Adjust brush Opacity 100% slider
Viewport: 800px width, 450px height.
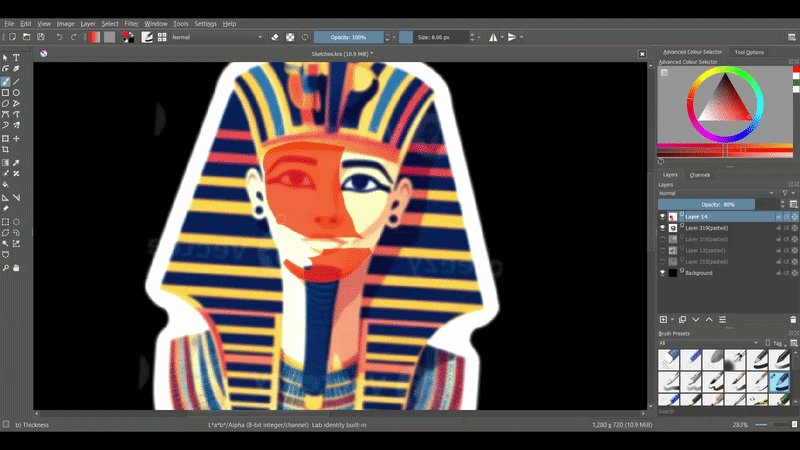[348, 37]
